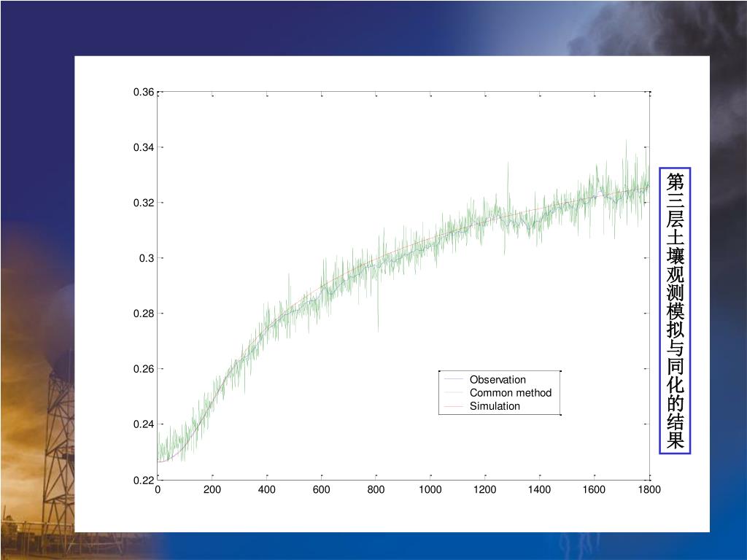Click x-axis label 0
747x560 pixels.
pyautogui.click(x=158, y=489)
